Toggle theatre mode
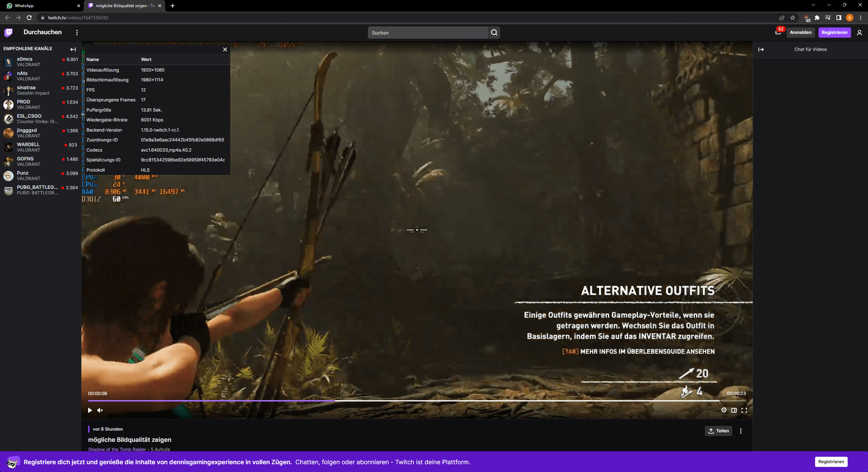 (734, 410)
